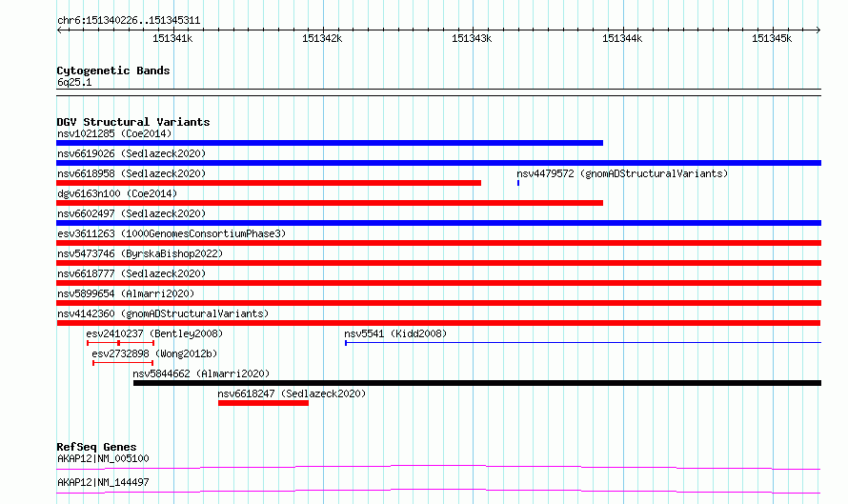Select the nsv5844662 (Almarri2020) label

(201, 373)
